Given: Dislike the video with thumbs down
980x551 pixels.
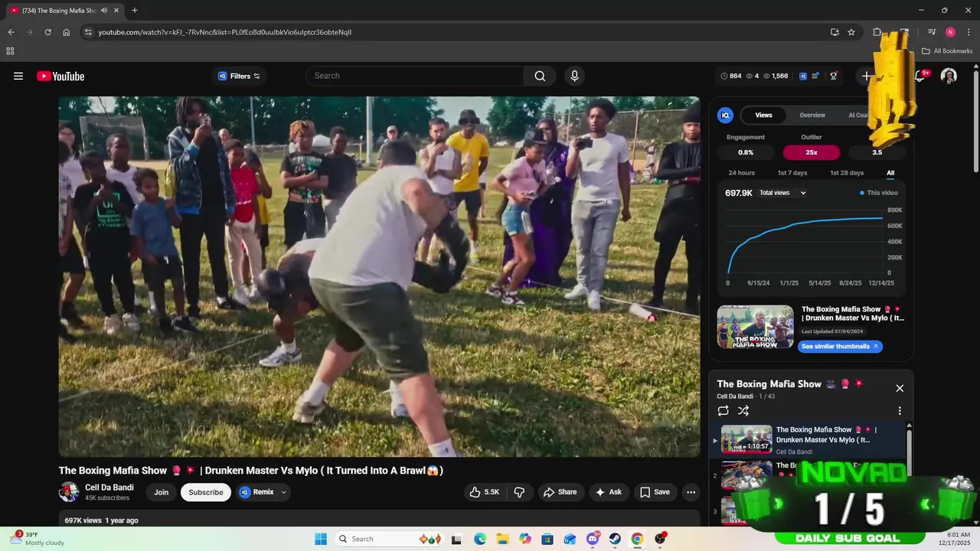Looking at the screenshot, I should 519,492.
